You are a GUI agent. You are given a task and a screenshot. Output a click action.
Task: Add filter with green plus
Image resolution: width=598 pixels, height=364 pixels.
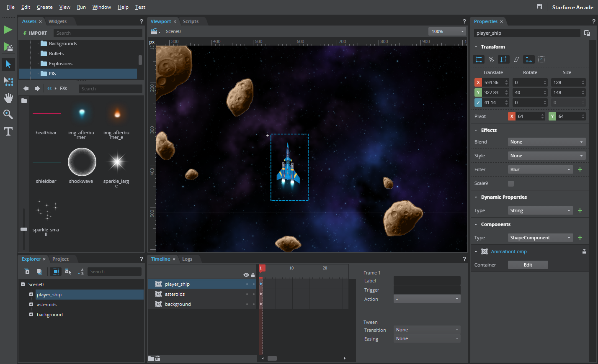pyautogui.click(x=580, y=169)
